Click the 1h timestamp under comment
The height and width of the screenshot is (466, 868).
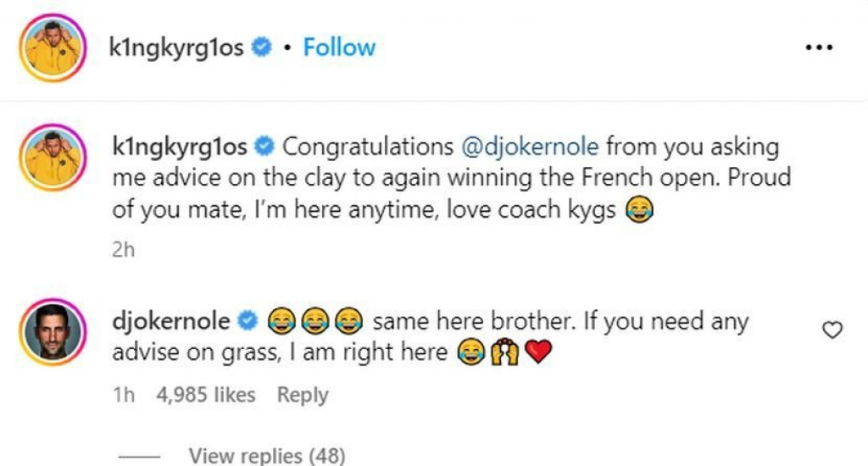(123, 395)
